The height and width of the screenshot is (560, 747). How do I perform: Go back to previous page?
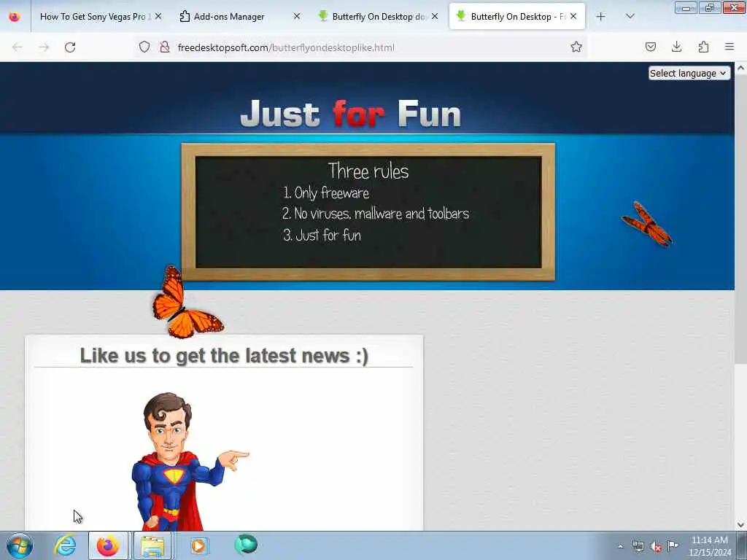(x=18, y=47)
